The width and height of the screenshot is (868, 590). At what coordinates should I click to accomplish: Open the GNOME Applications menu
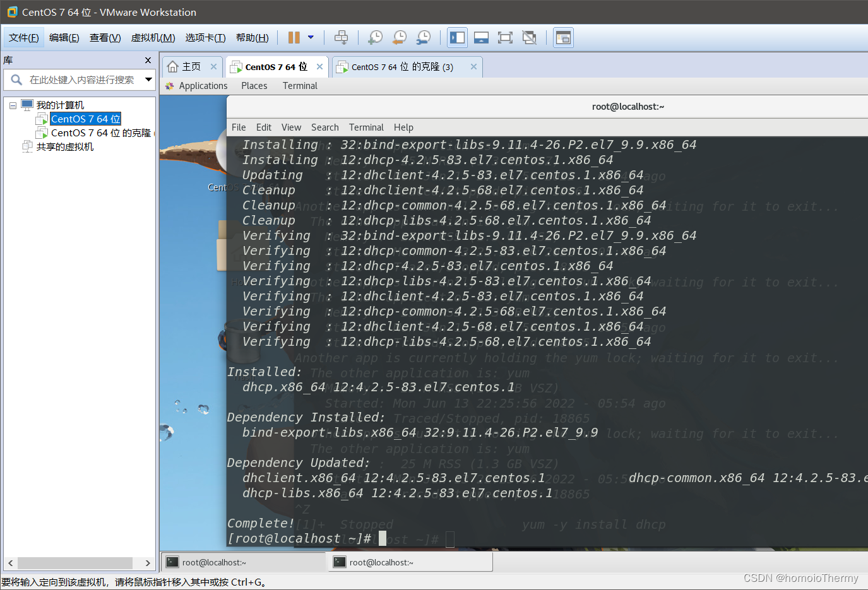click(203, 86)
